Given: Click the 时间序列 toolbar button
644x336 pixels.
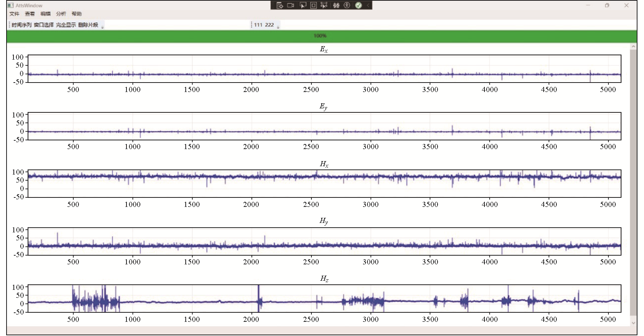Looking at the screenshot, I should tap(21, 25).
